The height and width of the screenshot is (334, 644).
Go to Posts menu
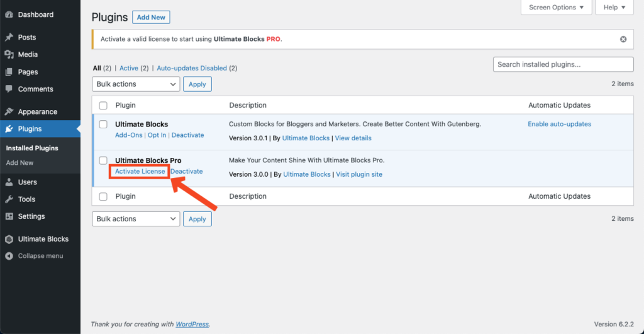pyautogui.click(x=26, y=37)
